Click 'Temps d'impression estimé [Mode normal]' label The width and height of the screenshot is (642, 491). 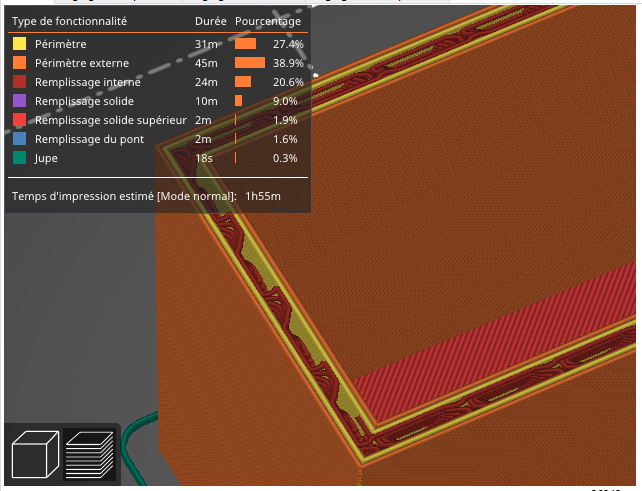pyautogui.click(x=124, y=196)
